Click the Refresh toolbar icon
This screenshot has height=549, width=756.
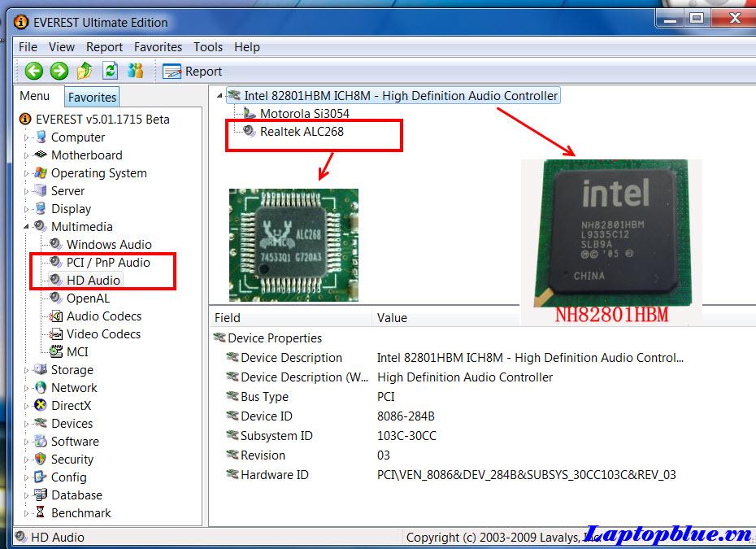click(111, 71)
